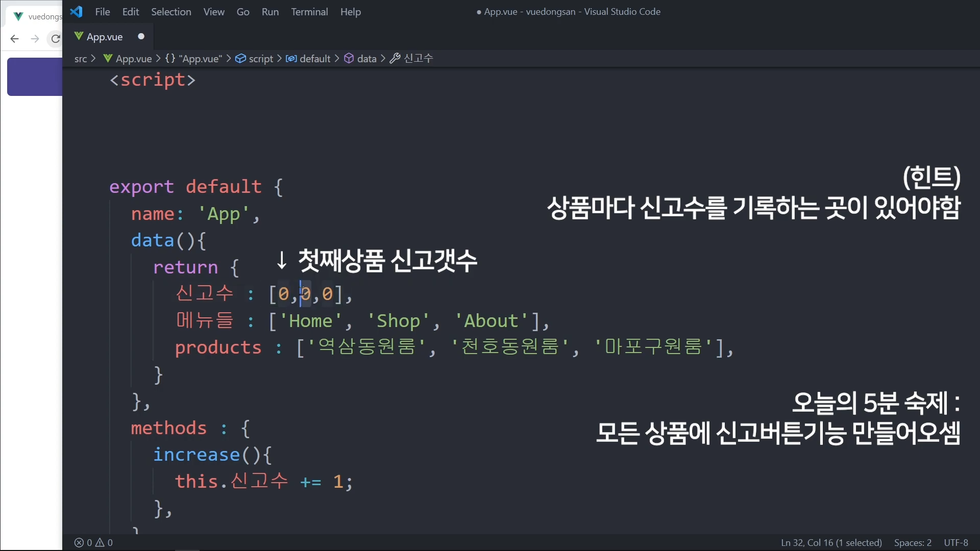Image resolution: width=980 pixels, height=551 pixels.
Task: Expand the default breadcrumb item
Action: [x=314, y=59]
